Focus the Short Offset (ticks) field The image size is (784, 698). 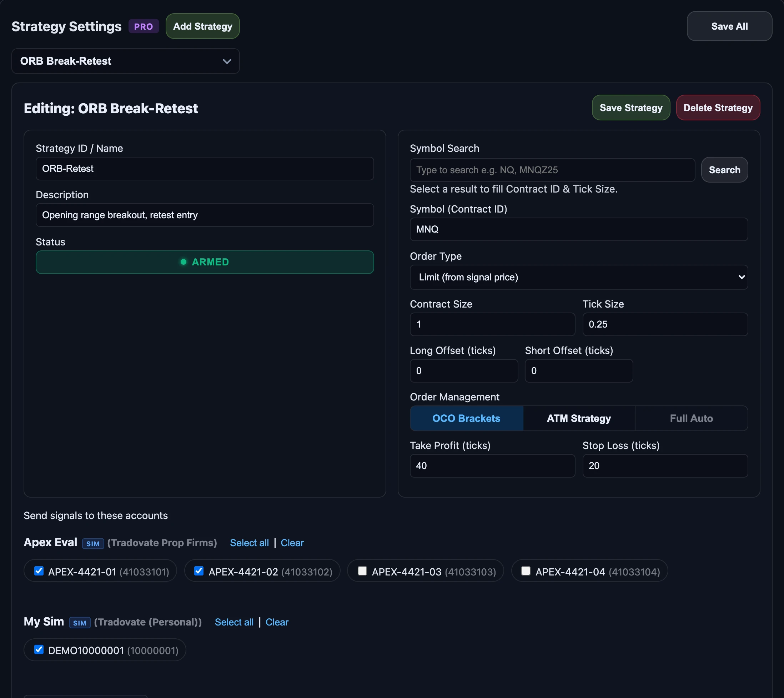point(579,371)
